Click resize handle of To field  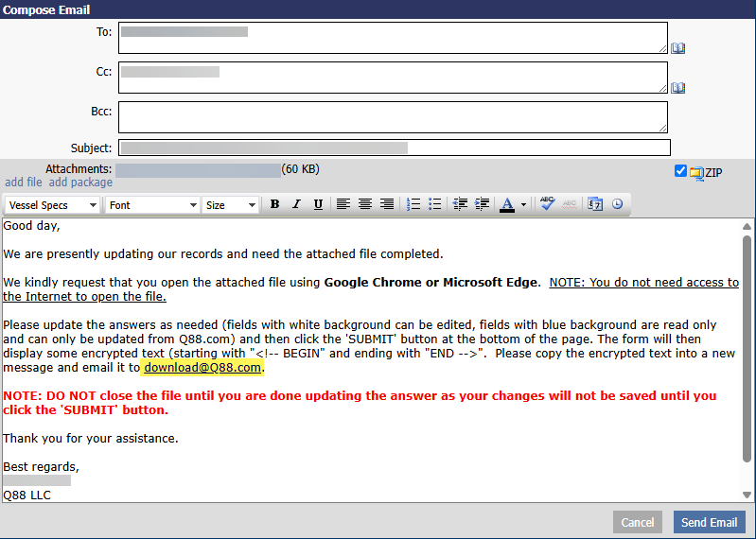pyautogui.click(x=662, y=48)
